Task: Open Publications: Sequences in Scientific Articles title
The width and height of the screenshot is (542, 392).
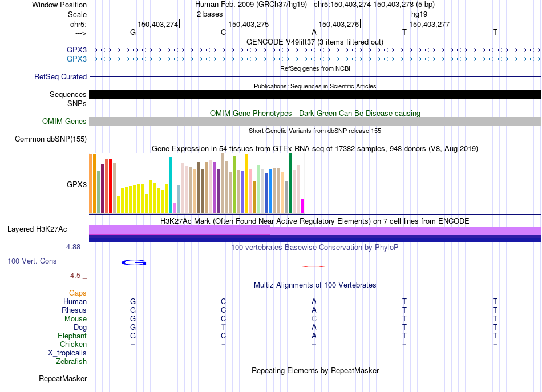Action: [315, 86]
